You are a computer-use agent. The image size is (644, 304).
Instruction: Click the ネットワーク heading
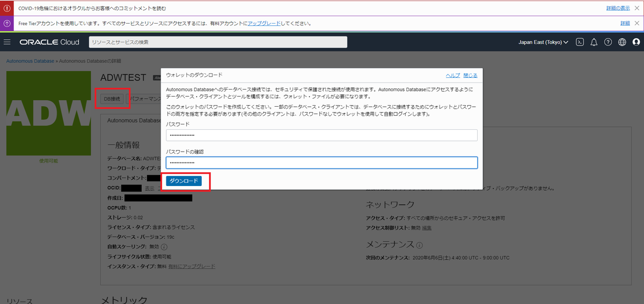pyautogui.click(x=390, y=204)
